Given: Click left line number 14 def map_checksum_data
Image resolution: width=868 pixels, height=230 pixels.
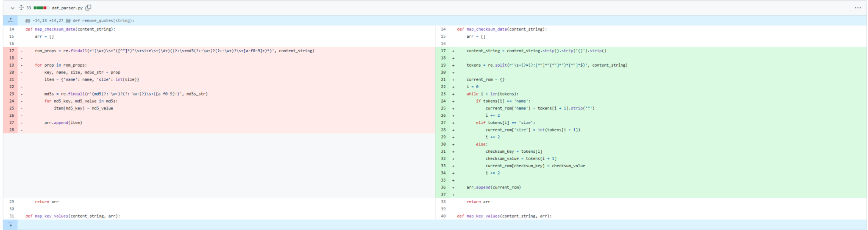Looking at the screenshot, I should tap(11, 29).
